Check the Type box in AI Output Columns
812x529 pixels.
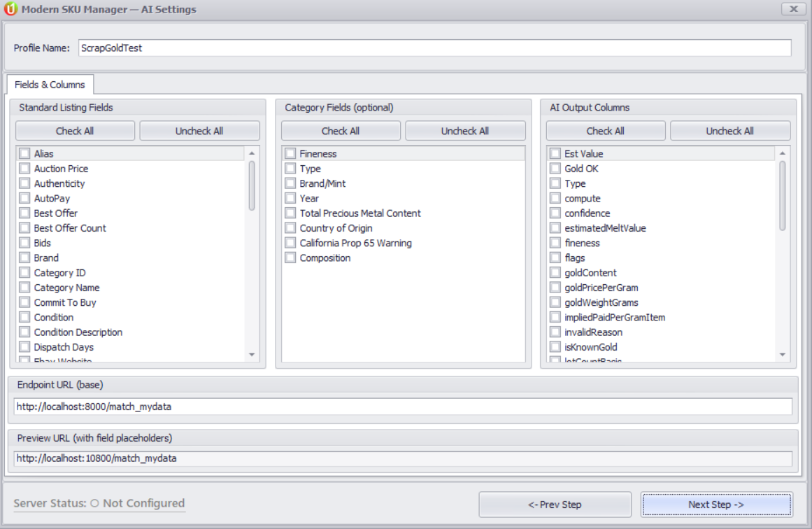(555, 183)
